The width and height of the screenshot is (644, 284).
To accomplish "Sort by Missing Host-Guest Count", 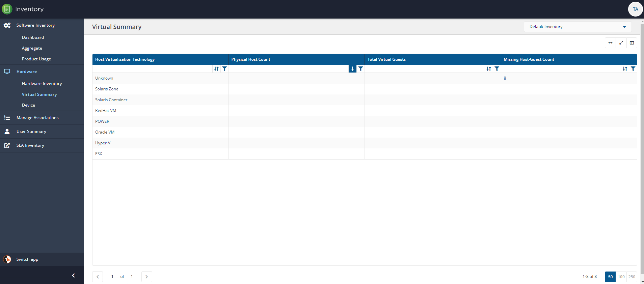I will pyautogui.click(x=625, y=69).
